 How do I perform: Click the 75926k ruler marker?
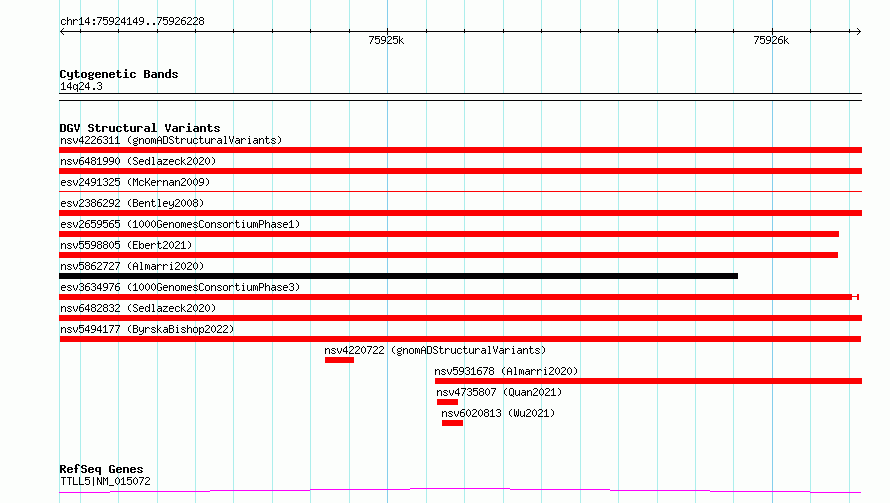tap(771, 40)
